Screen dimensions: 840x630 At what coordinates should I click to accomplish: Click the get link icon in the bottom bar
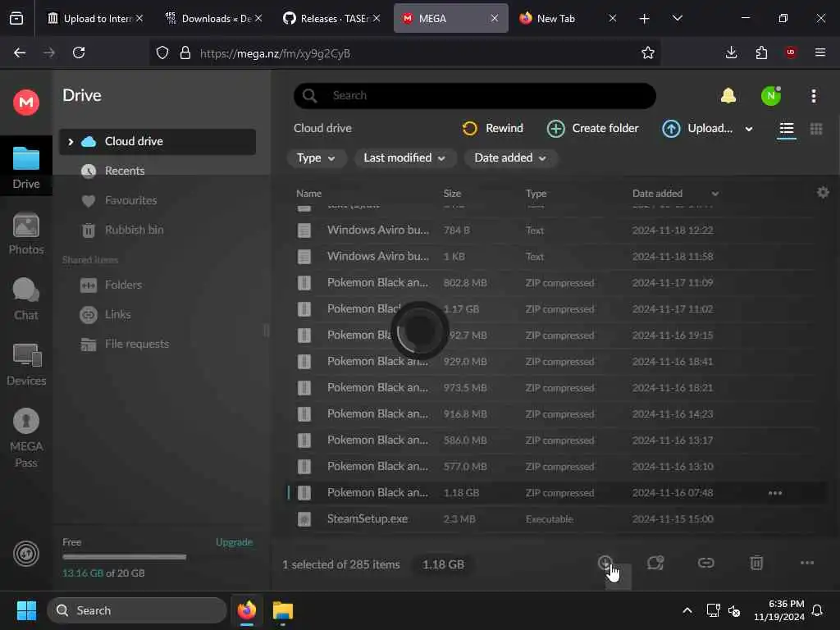[x=706, y=563]
